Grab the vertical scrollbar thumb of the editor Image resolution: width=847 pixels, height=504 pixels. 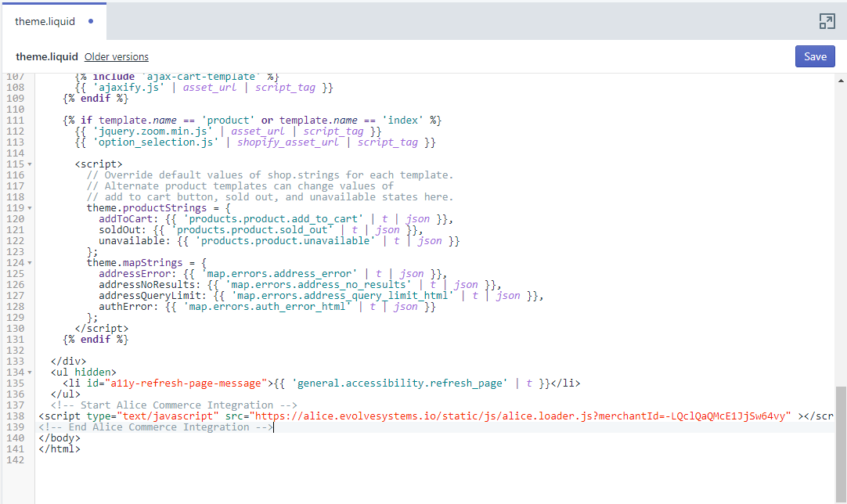pos(841,443)
